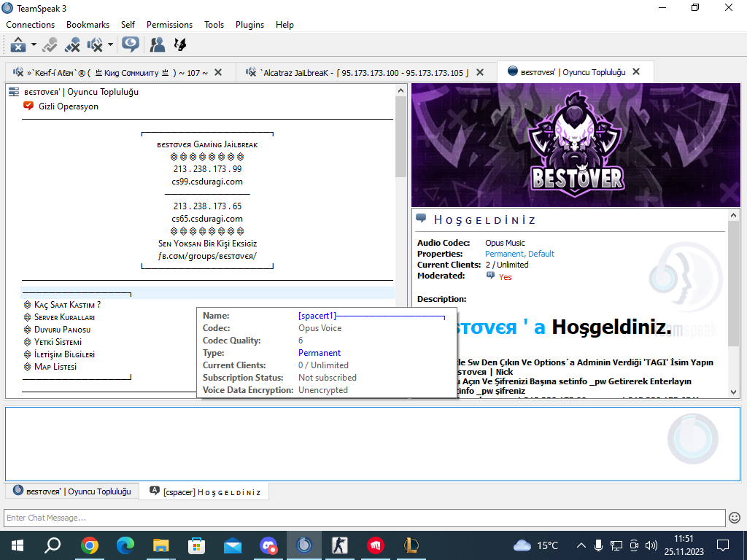Viewport: 747px width, 560px height.
Task: Open the Bookmarks menu
Action: [x=88, y=25]
